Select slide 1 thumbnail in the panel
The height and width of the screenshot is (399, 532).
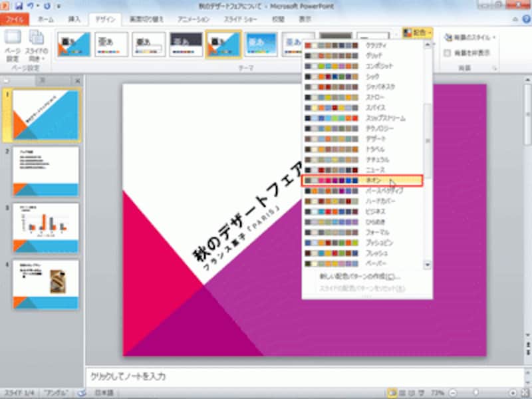tap(45, 115)
